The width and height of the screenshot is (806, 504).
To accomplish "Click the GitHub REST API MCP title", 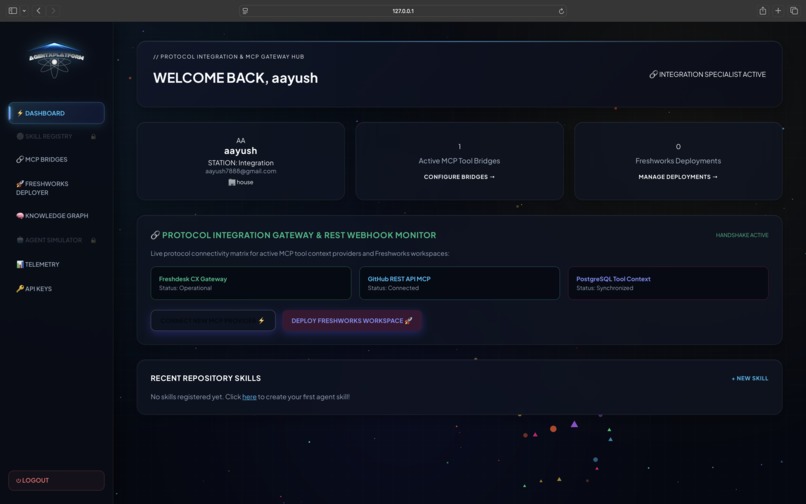I will pos(399,279).
